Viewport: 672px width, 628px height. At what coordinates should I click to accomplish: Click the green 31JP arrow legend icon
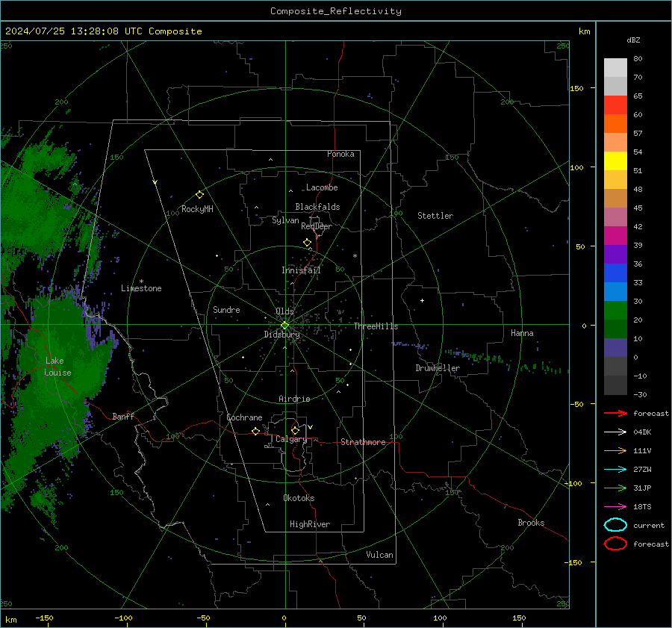click(x=615, y=488)
